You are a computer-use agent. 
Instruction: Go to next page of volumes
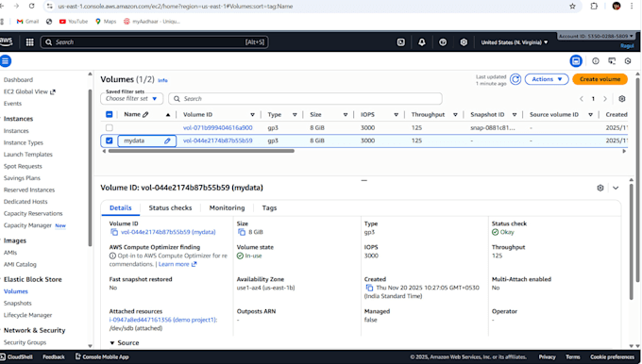605,99
